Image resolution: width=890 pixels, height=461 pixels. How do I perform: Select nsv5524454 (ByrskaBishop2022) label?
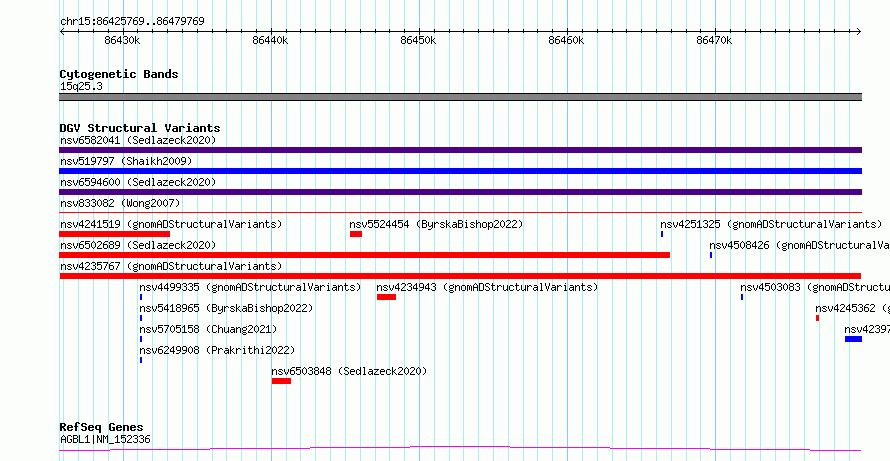(436, 224)
